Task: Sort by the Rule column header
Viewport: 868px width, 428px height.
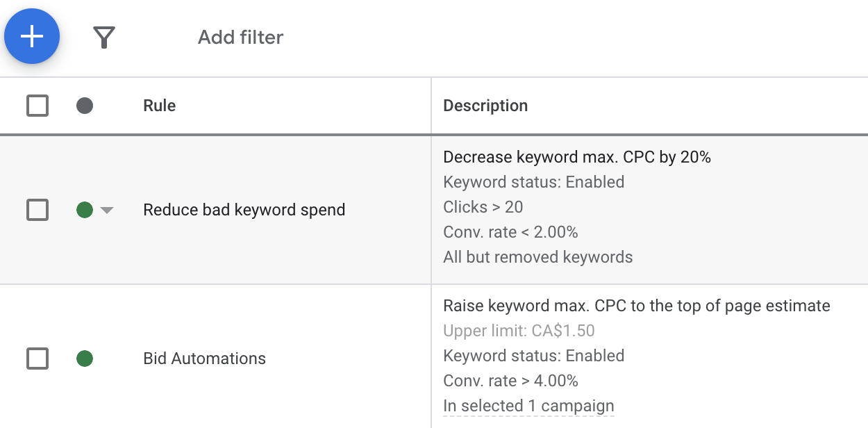Action: point(159,106)
